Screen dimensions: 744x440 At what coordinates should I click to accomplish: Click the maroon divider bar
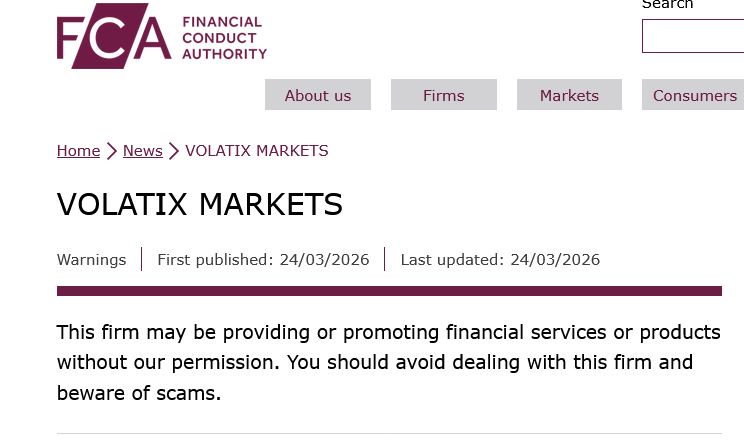[x=389, y=291]
